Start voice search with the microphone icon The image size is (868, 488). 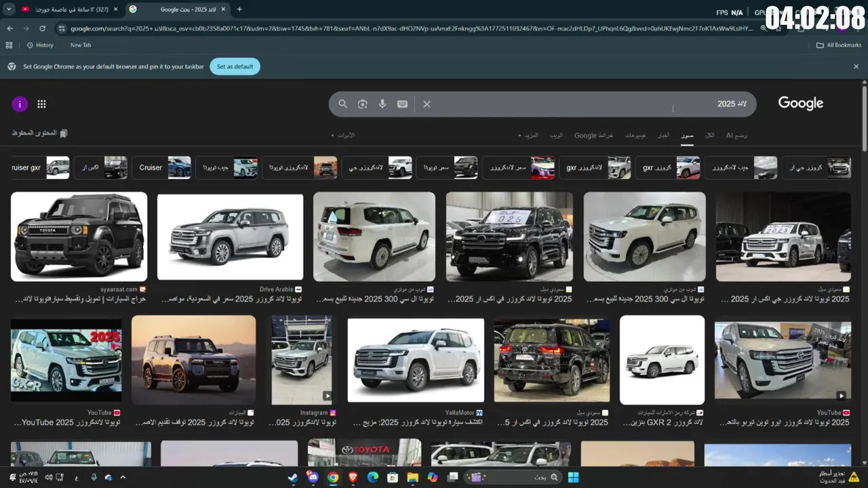point(382,104)
